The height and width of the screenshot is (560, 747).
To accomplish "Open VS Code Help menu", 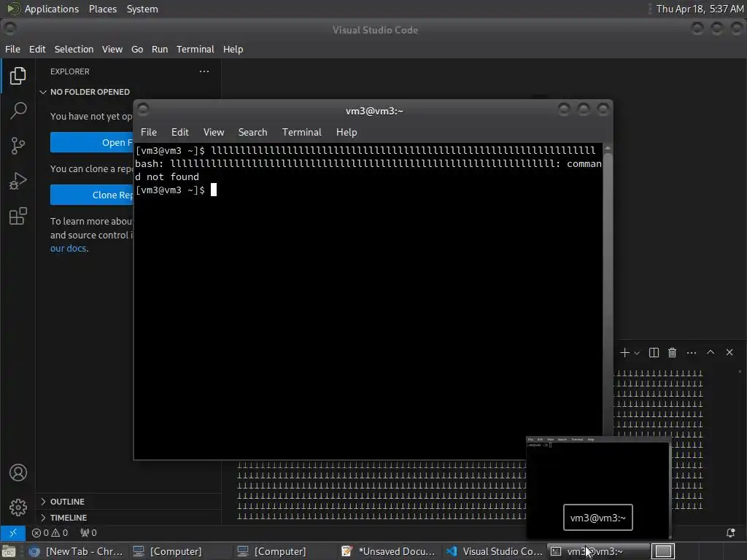I will (x=233, y=49).
